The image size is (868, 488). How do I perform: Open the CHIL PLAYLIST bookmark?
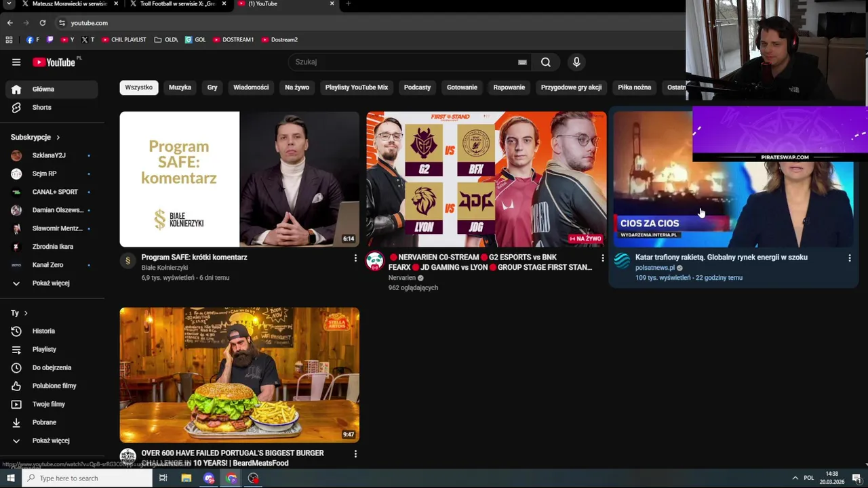[x=124, y=40]
